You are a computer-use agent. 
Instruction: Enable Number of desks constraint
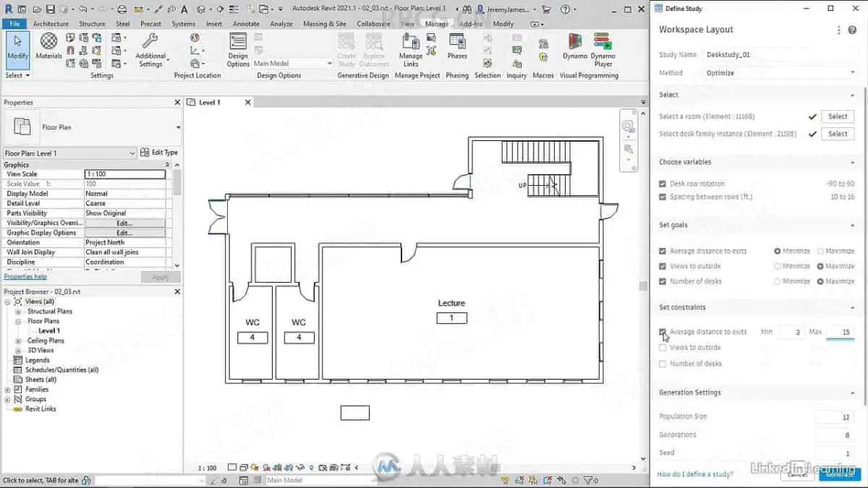[663, 364]
